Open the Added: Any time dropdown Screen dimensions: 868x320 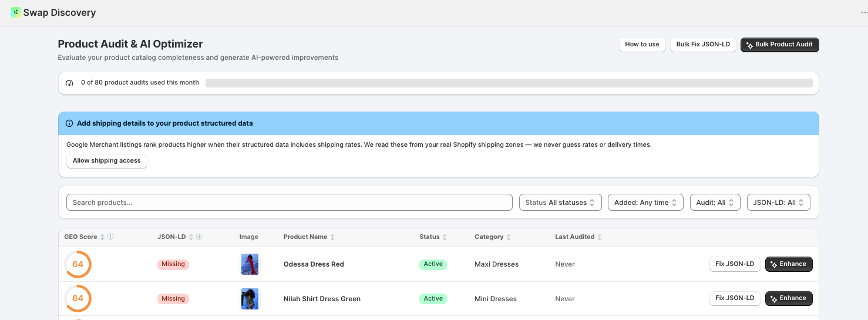pyautogui.click(x=645, y=203)
